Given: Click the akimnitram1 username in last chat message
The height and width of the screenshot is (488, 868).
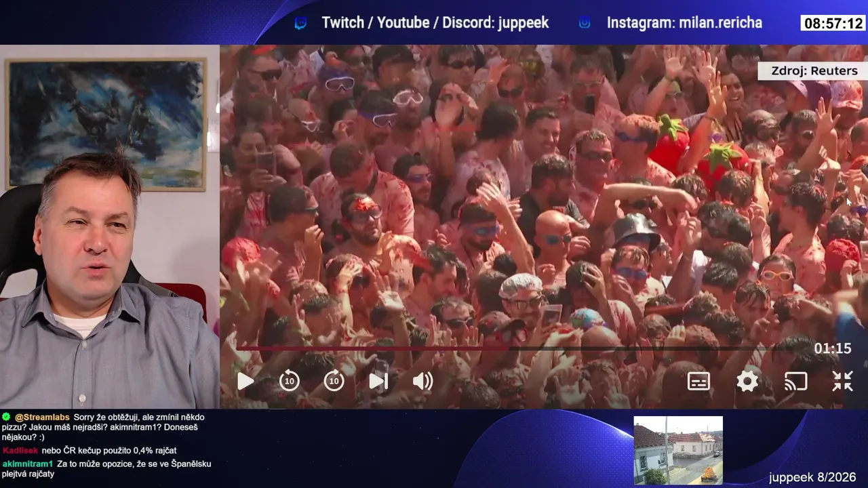Looking at the screenshot, I should coord(28,464).
